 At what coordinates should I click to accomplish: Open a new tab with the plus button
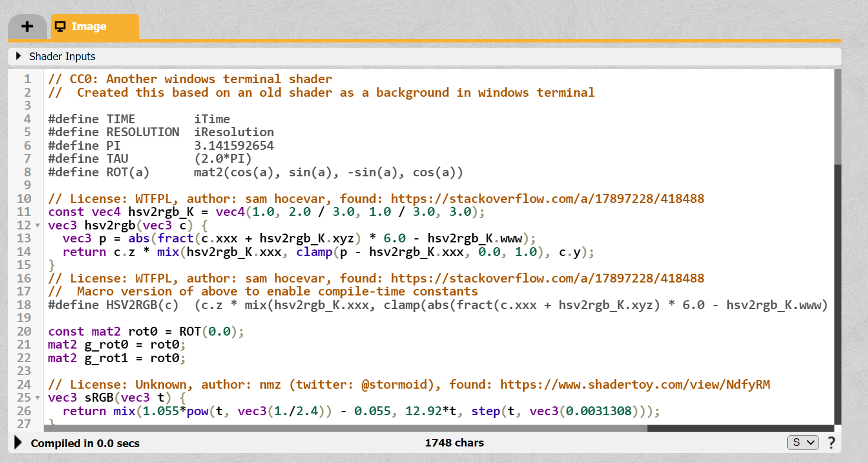click(27, 26)
